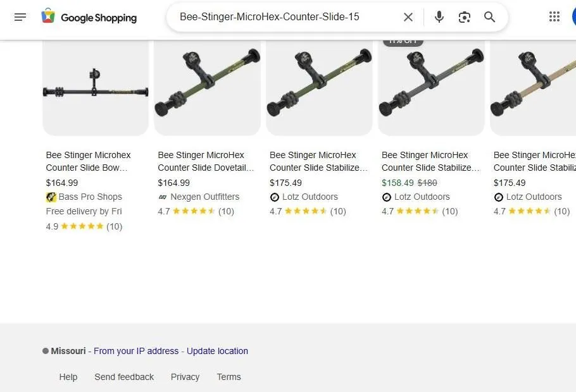Screen dimensions: 576x392
Task: Open the Privacy page
Action: [185, 377]
